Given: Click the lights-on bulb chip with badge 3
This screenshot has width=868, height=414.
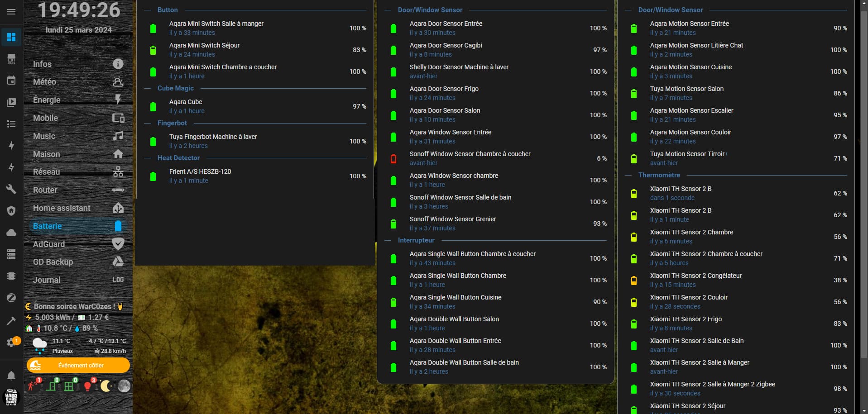Looking at the screenshot, I should click(x=88, y=385).
